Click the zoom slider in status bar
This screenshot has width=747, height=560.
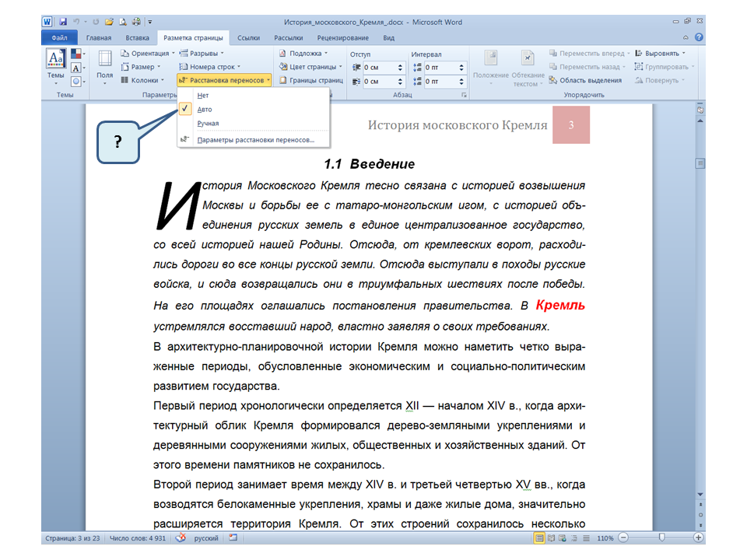coord(661,538)
